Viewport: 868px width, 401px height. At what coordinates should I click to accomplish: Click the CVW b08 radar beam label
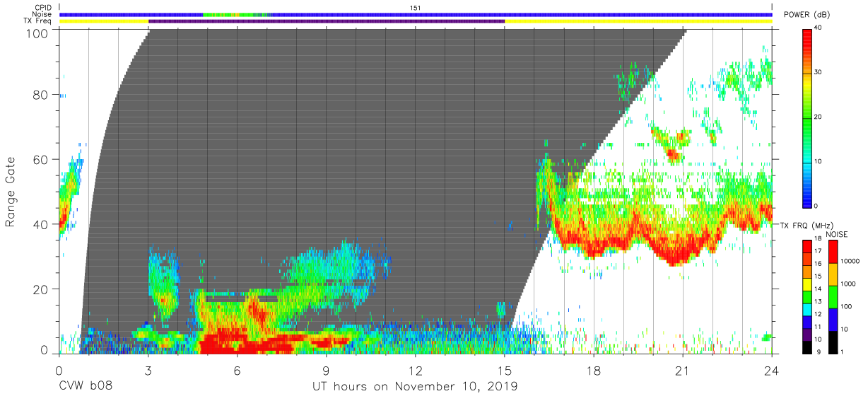86,387
